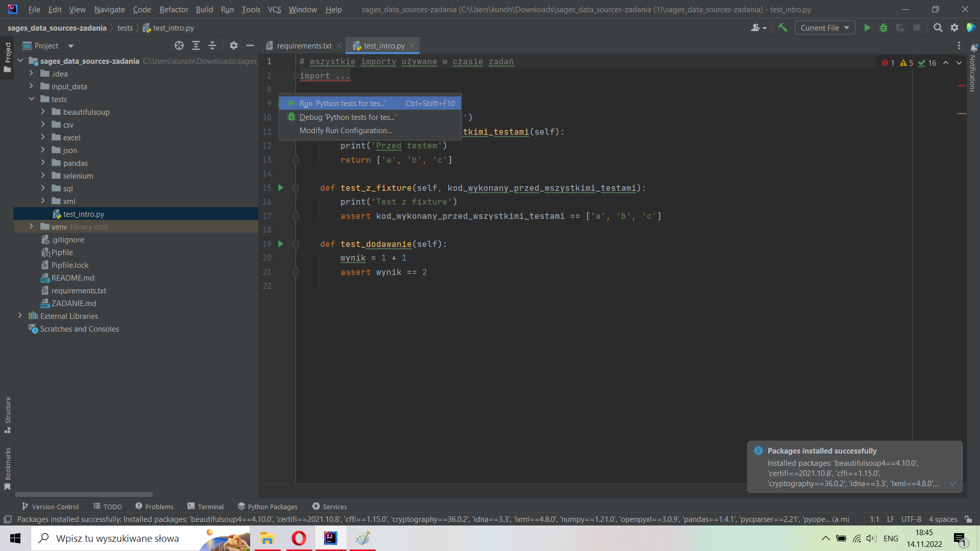980x551 pixels.
Task: Open Python Packages tool window
Action: coord(267,506)
